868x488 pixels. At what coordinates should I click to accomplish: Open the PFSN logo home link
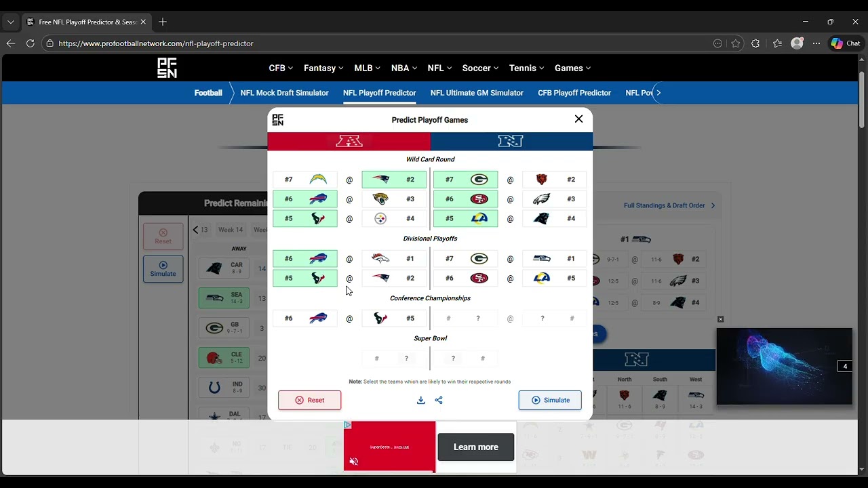(167, 68)
